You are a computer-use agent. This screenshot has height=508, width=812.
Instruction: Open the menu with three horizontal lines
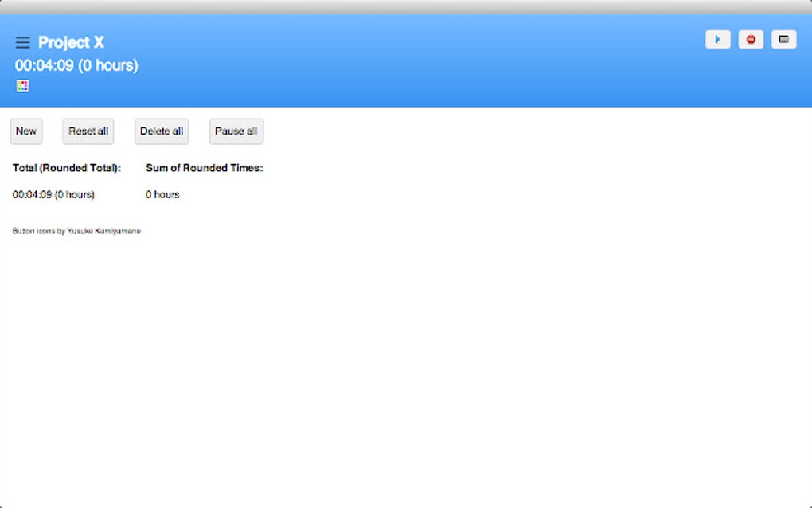[22, 42]
